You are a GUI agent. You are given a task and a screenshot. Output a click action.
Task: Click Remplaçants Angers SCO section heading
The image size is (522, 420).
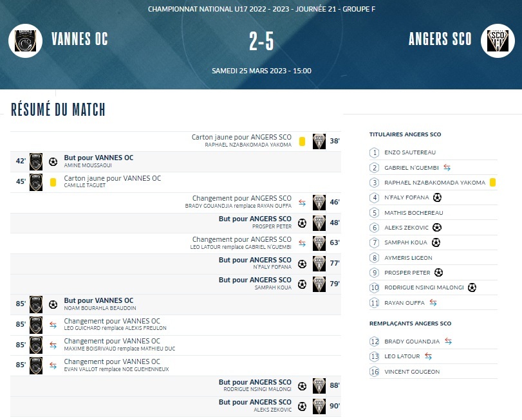[410, 324]
